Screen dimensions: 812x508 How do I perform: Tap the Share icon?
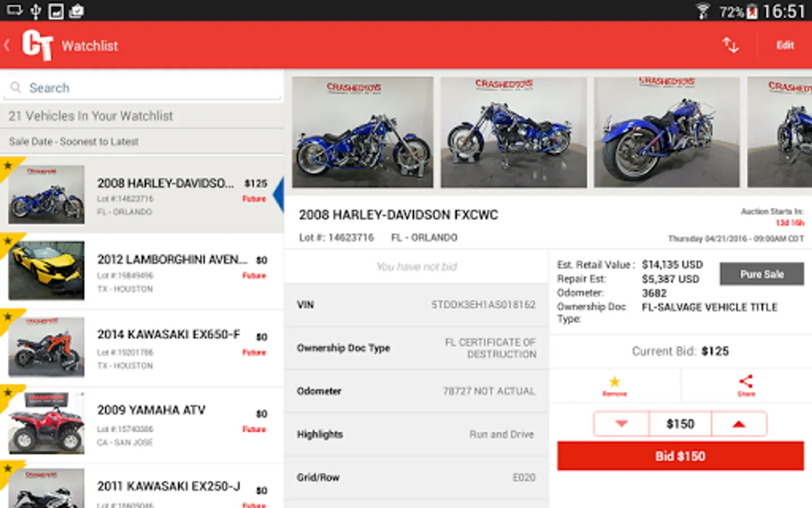pos(746,386)
